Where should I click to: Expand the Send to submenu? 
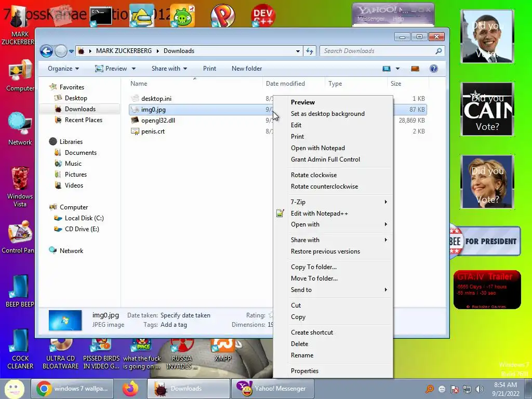(333, 290)
